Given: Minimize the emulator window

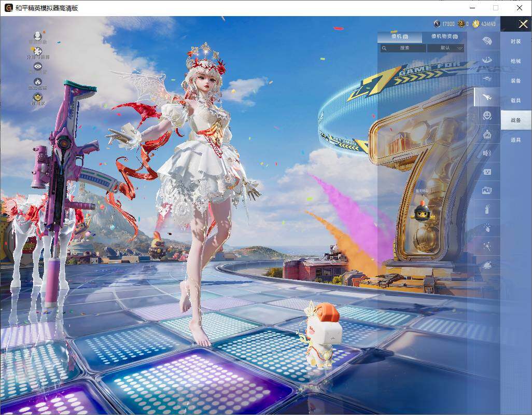Looking at the screenshot, I should coord(473,8).
